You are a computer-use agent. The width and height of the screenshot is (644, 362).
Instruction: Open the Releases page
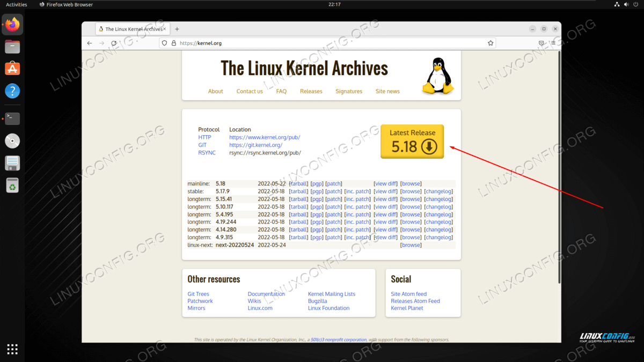click(x=311, y=91)
